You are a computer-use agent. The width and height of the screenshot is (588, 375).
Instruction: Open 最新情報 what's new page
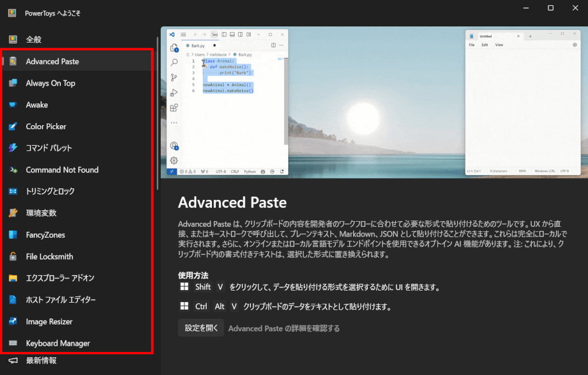pos(41,361)
